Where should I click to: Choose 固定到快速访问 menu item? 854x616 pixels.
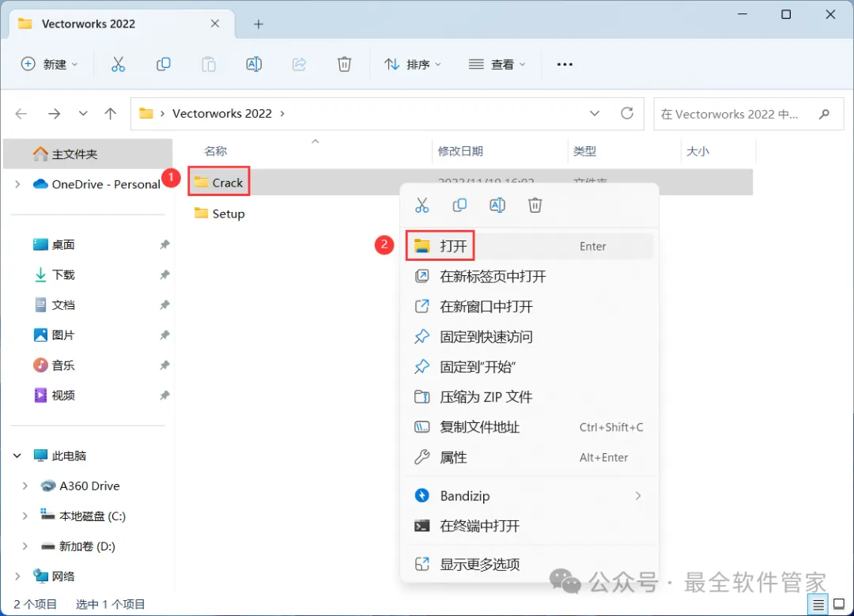[x=529, y=337]
